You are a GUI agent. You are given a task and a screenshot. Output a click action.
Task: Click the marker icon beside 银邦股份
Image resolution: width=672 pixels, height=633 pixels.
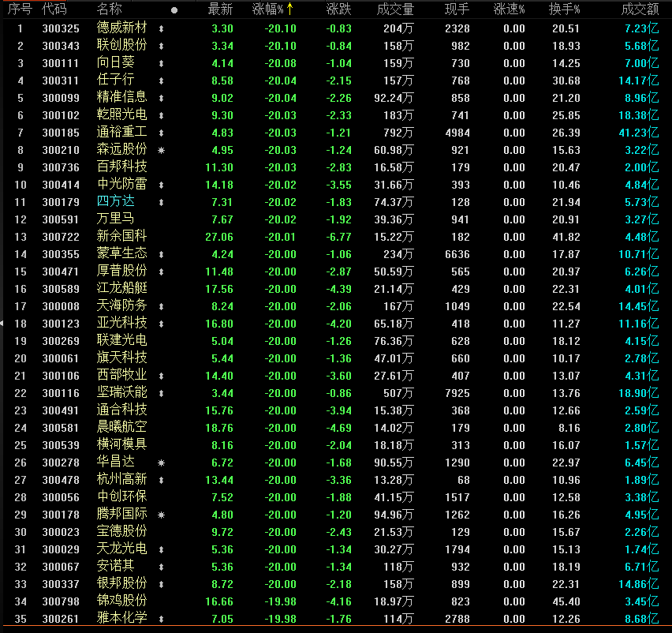pyautogui.click(x=162, y=584)
